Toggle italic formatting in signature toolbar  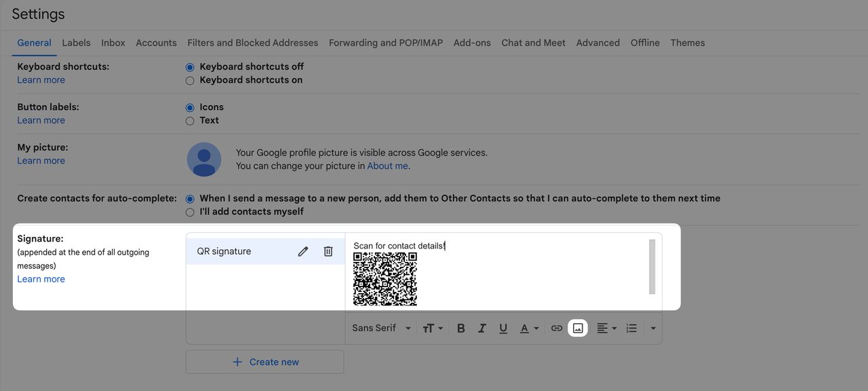click(x=482, y=328)
